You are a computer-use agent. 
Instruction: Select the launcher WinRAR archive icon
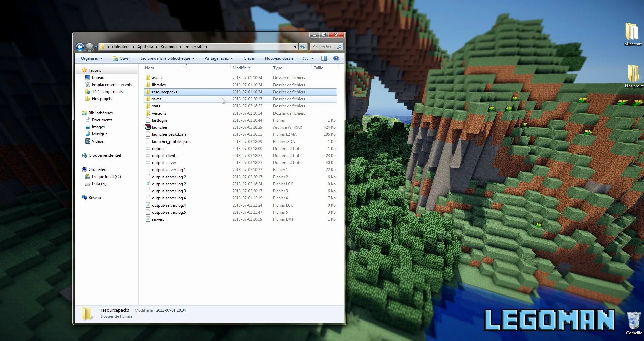[x=148, y=127]
